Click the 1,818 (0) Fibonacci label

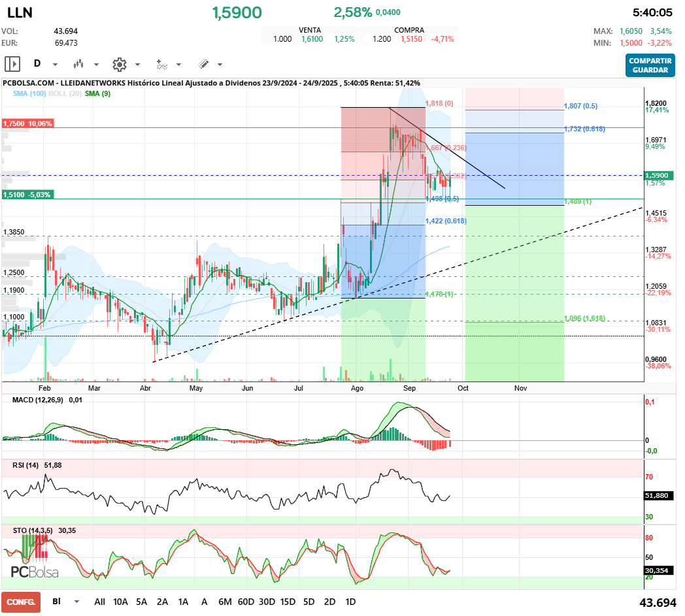pos(439,103)
